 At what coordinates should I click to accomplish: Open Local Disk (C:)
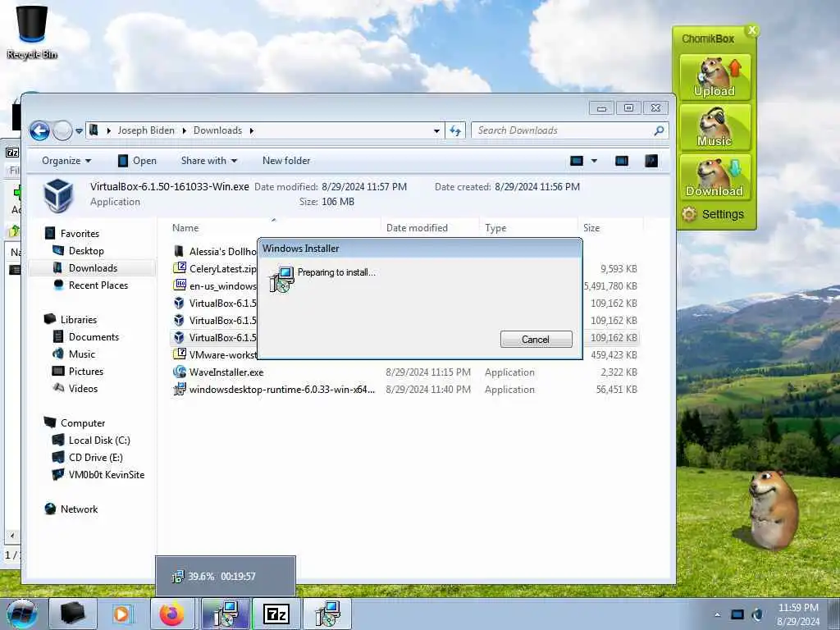coord(99,441)
